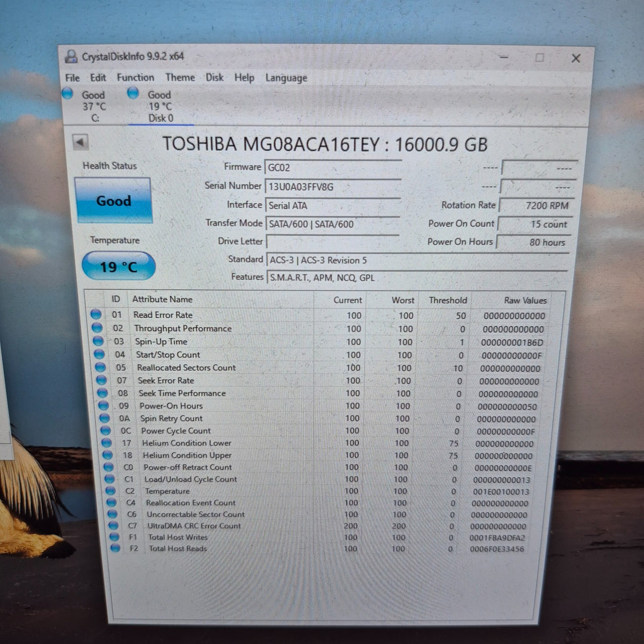644x644 pixels.
Task: Click status dot for Power-off Retract Count
Action: [x=109, y=467]
